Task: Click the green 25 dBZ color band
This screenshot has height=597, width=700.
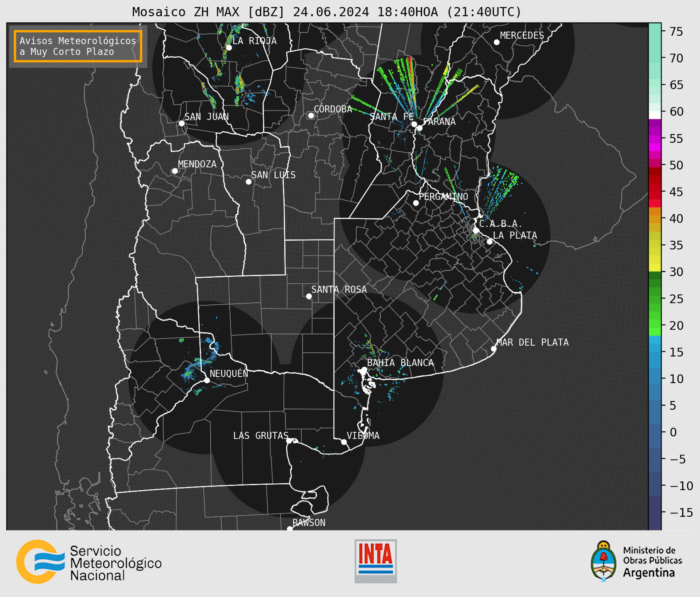Action: pos(655,299)
